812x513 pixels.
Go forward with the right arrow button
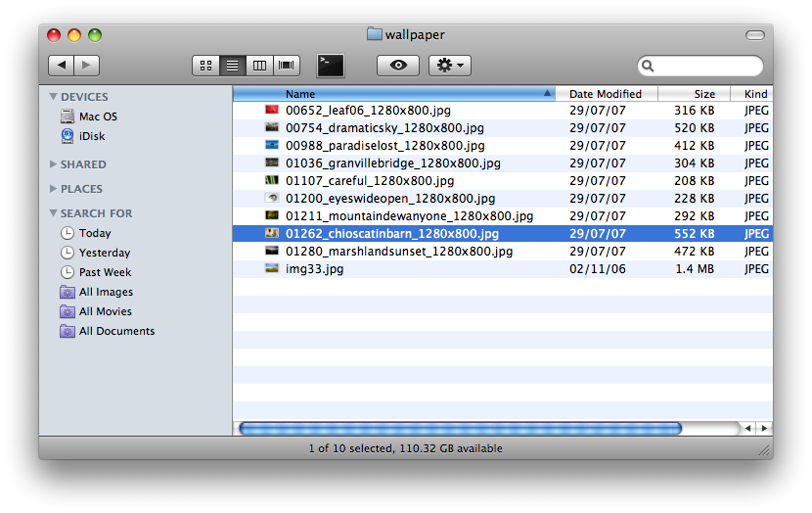coord(86,66)
